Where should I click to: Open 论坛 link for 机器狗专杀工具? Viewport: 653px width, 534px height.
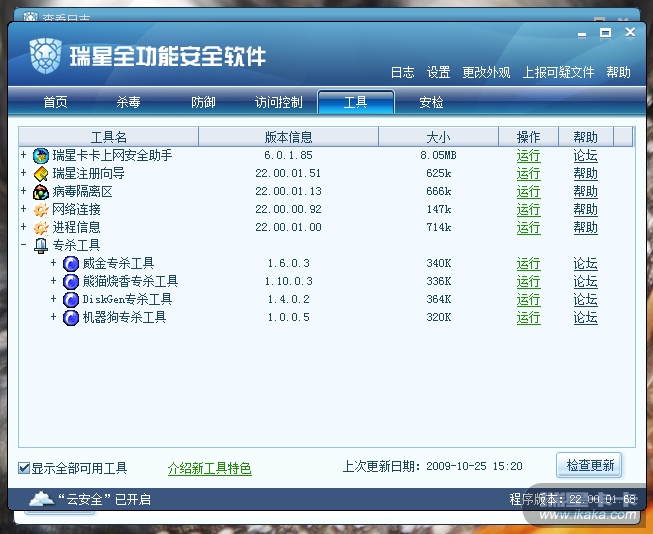click(x=586, y=317)
